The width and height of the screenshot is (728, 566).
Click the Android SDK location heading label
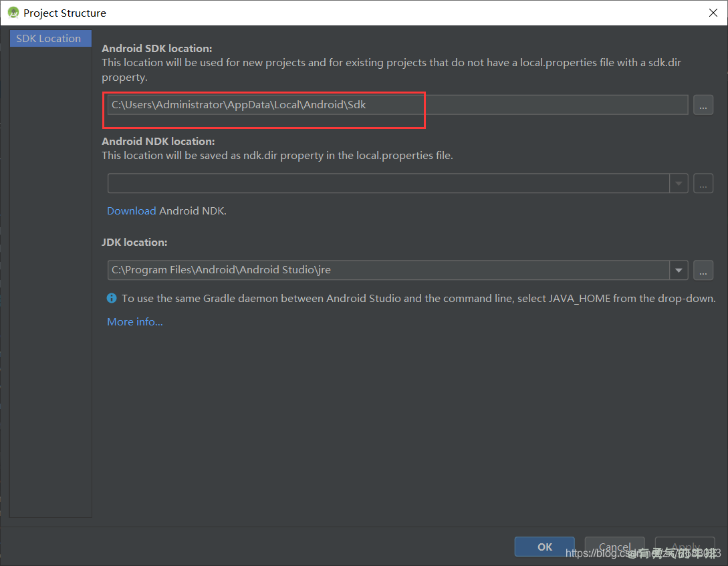click(156, 48)
